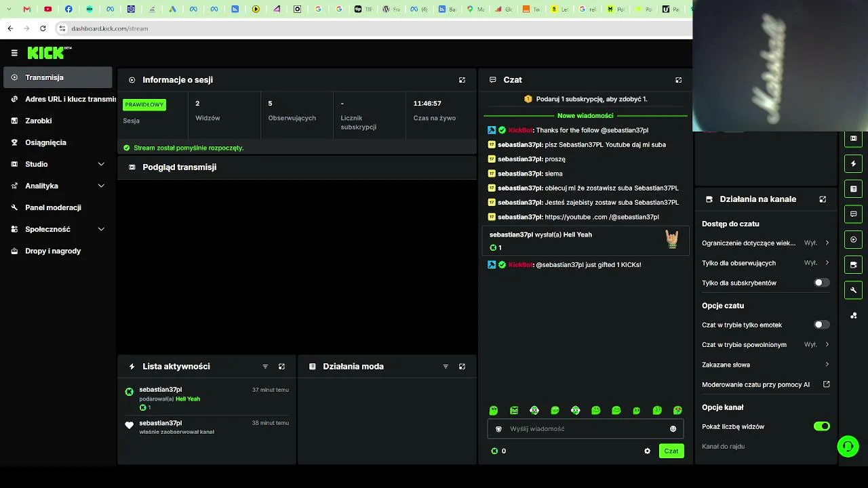Toggle the chat bubble widget in right sidebar
Image resolution: width=868 pixels, height=488 pixels.
click(853, 213)
